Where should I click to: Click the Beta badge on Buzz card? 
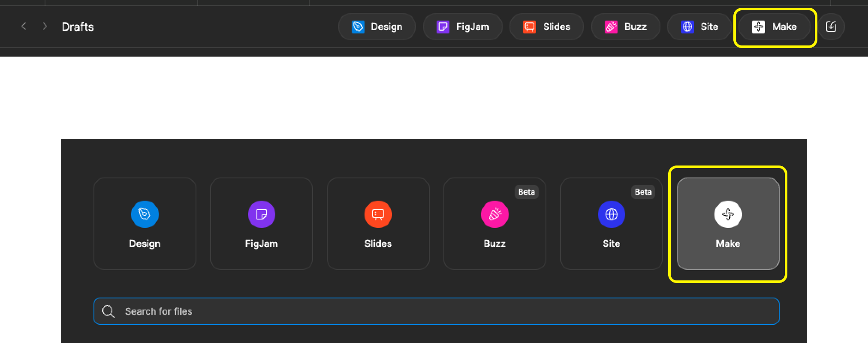(527, 192)
